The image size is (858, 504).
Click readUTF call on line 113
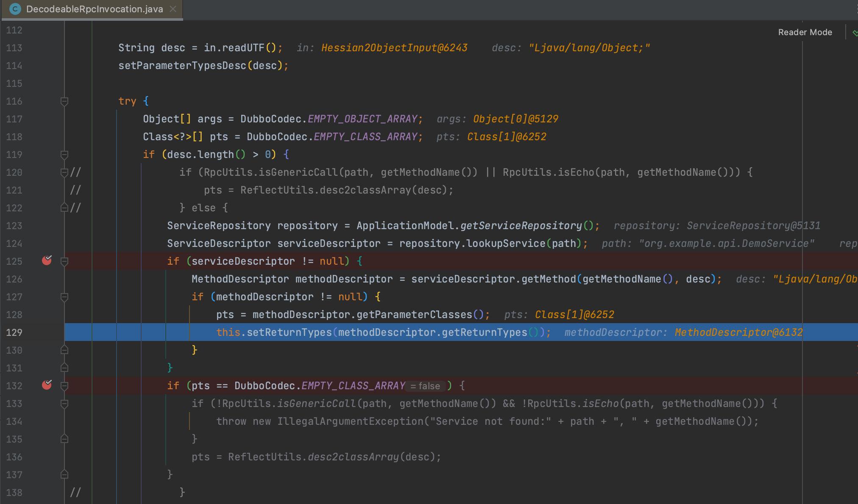coord(243,48)
